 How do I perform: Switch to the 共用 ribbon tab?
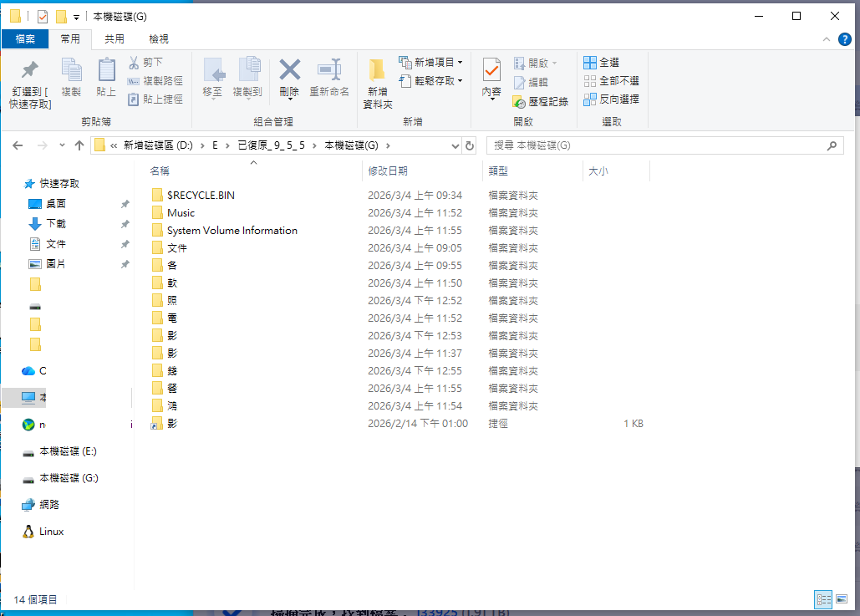tap(114, 38)
